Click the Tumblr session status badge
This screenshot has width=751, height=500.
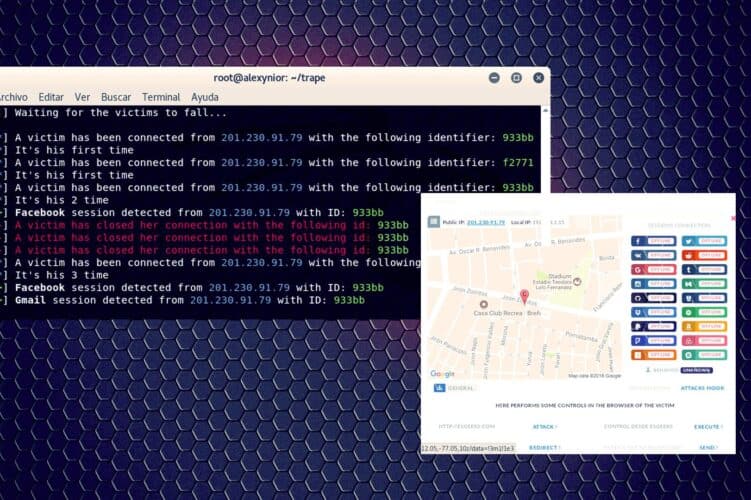click(x=704, y=270)
